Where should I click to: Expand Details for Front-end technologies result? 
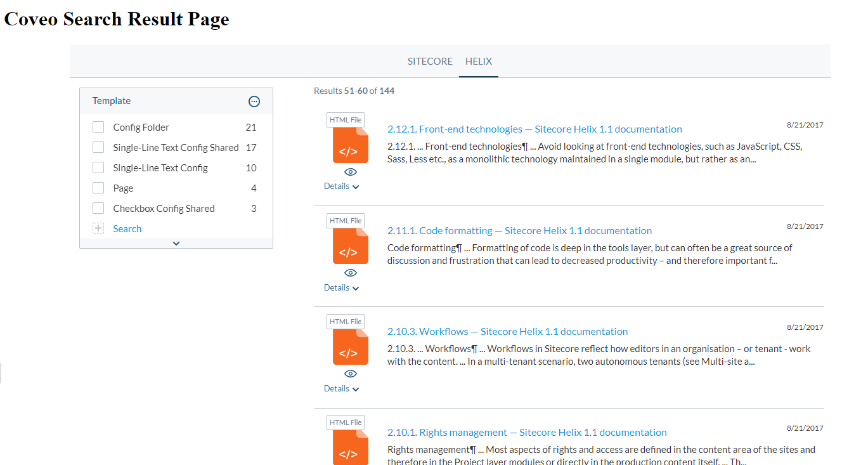[342, 187]
